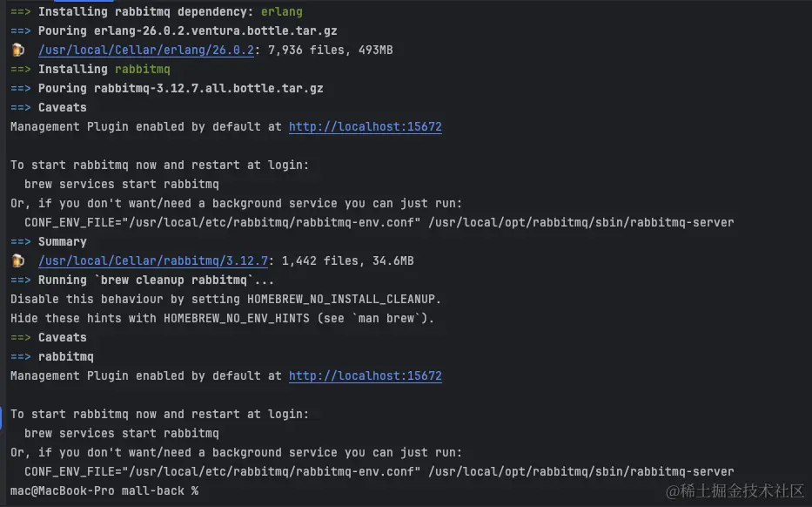Click the Pouring rabbitmq-3.12.7.all.bottle.tar.gz line
Screen dimensions: 812x507
(x=180, y=88)
